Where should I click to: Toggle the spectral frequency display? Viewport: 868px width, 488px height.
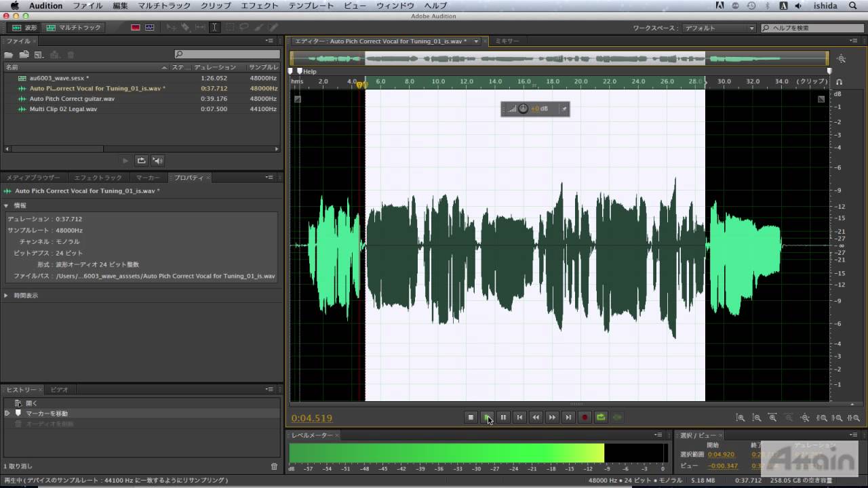coord(136,28)
